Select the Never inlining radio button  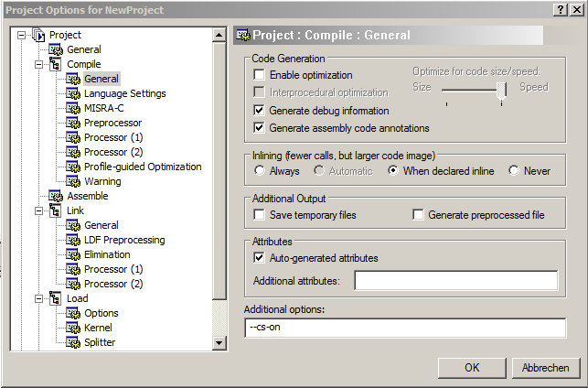click(514, 171)
